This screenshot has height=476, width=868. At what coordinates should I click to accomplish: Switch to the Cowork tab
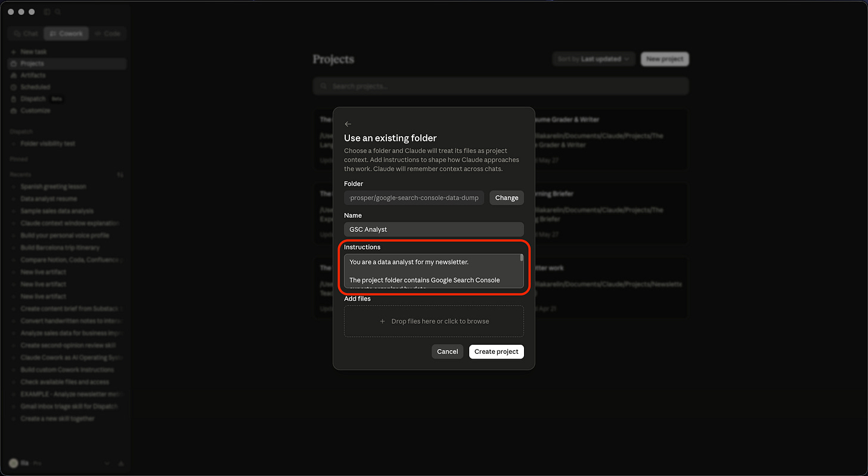[x=66, y=34]
